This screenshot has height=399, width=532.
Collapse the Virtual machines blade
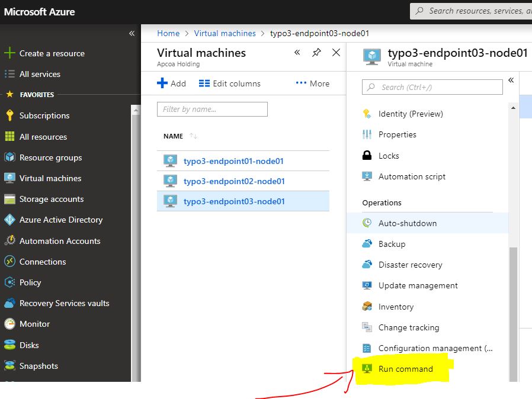tap(297, 53)
